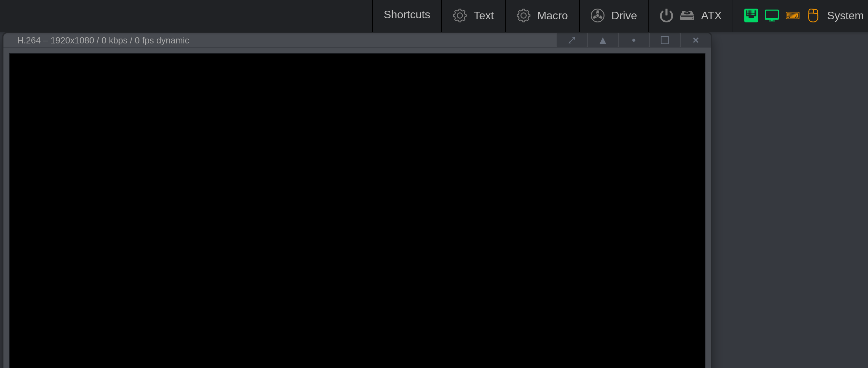Click the Drive disc icon

coord(597,16)
